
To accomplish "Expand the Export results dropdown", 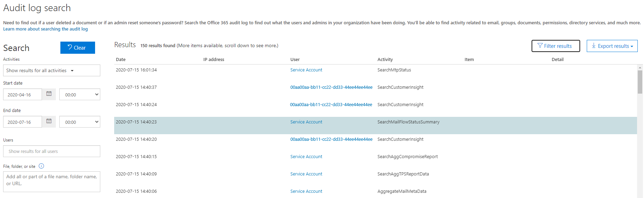I will 612,46.
